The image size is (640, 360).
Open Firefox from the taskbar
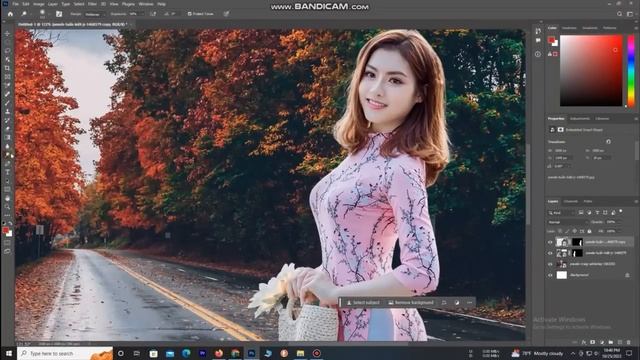coord(219,353)
